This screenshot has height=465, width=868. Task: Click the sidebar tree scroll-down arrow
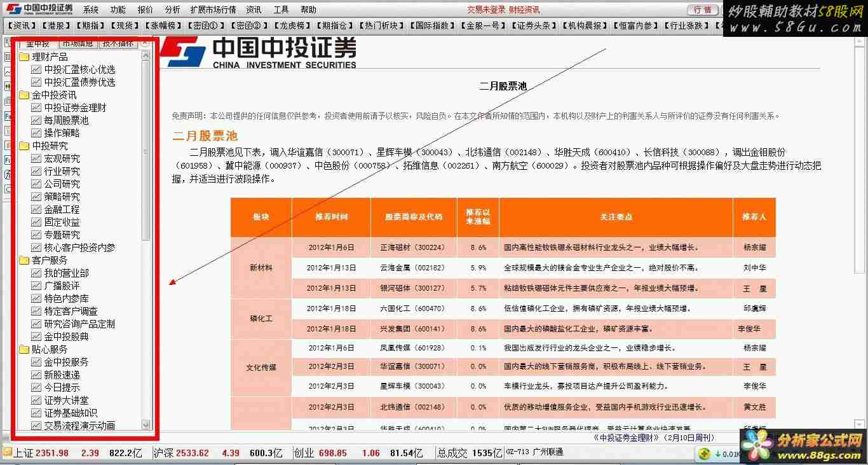pyautogui.click(x=146, y=424)
